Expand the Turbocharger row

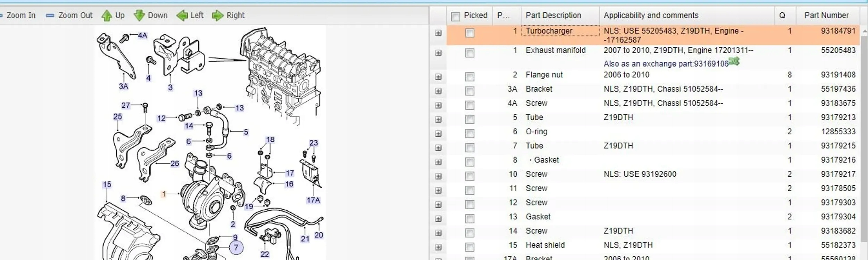(x=438, y=33)
